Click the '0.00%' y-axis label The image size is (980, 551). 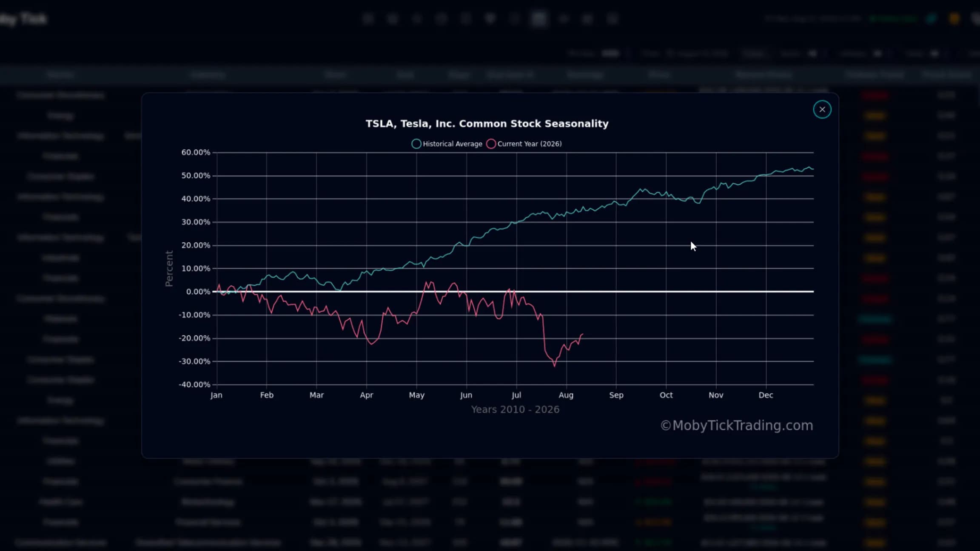(x=198, y=292)
